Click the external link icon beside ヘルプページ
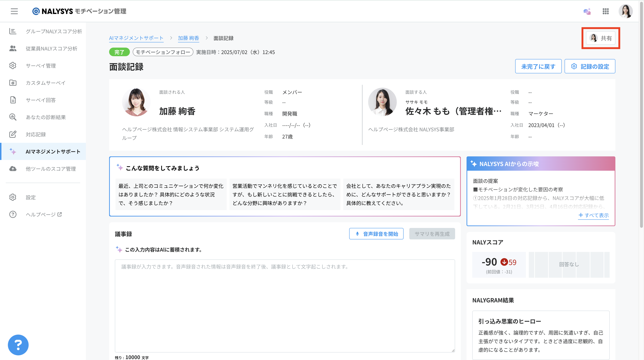 (60, 214)
